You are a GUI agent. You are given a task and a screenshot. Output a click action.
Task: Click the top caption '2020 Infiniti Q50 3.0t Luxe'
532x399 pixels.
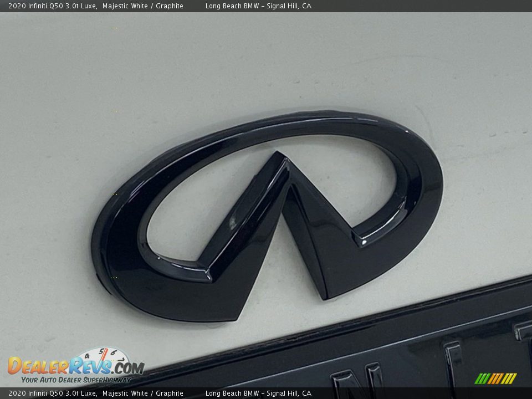(x=53, y=6)
